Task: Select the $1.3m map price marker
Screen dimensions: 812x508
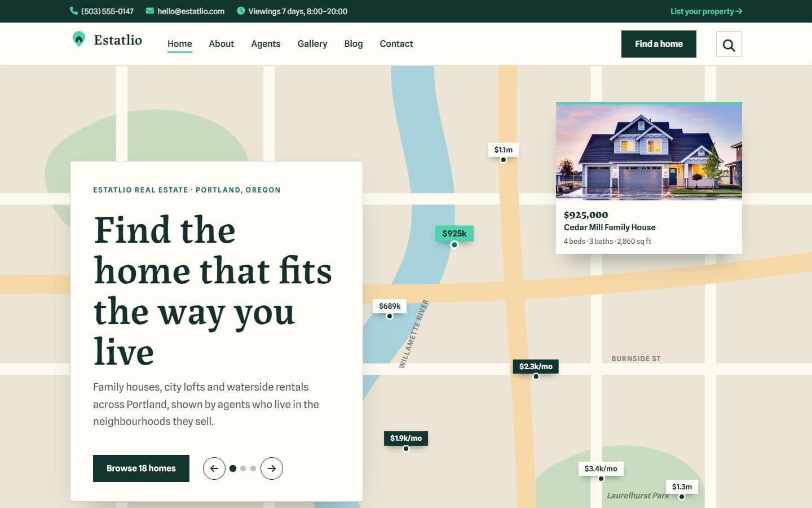Action: click(682, 487)
